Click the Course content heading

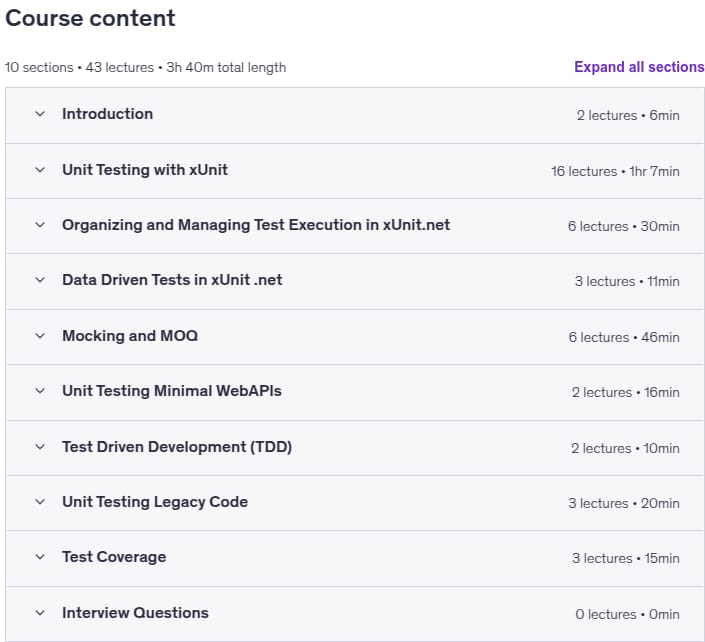click(x=90, y=18)
